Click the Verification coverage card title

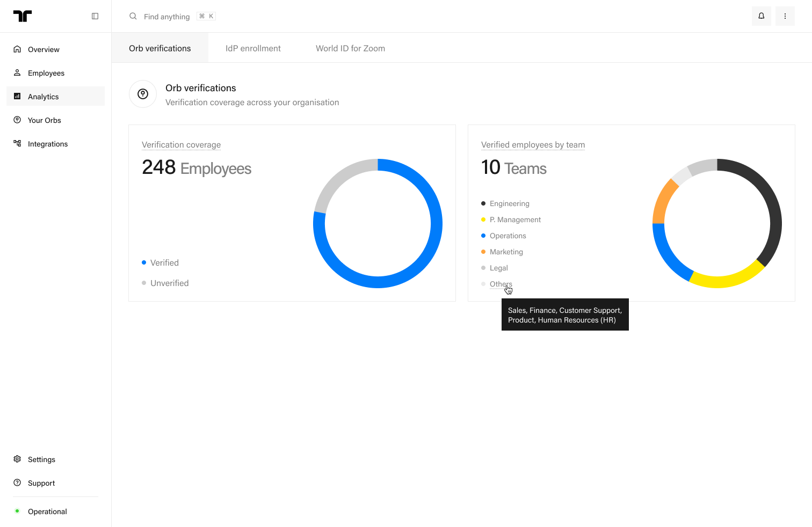(x=181, y=145)
